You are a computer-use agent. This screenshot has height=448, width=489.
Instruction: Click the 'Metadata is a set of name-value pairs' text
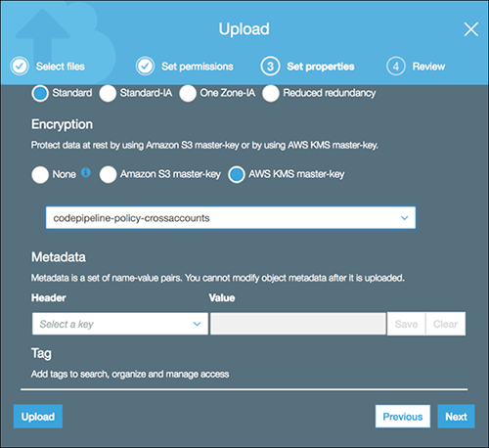[x=218, y=278]
